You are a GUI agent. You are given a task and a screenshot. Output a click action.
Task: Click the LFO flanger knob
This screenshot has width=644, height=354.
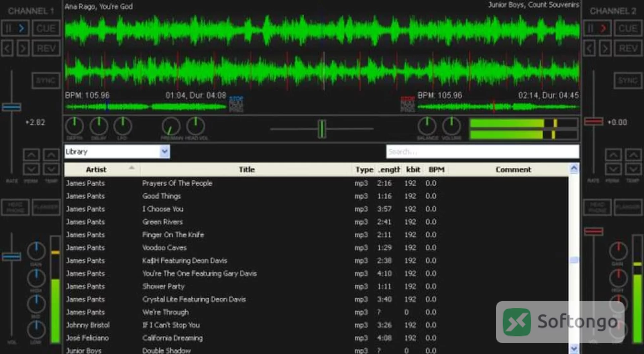pos(123,126)
